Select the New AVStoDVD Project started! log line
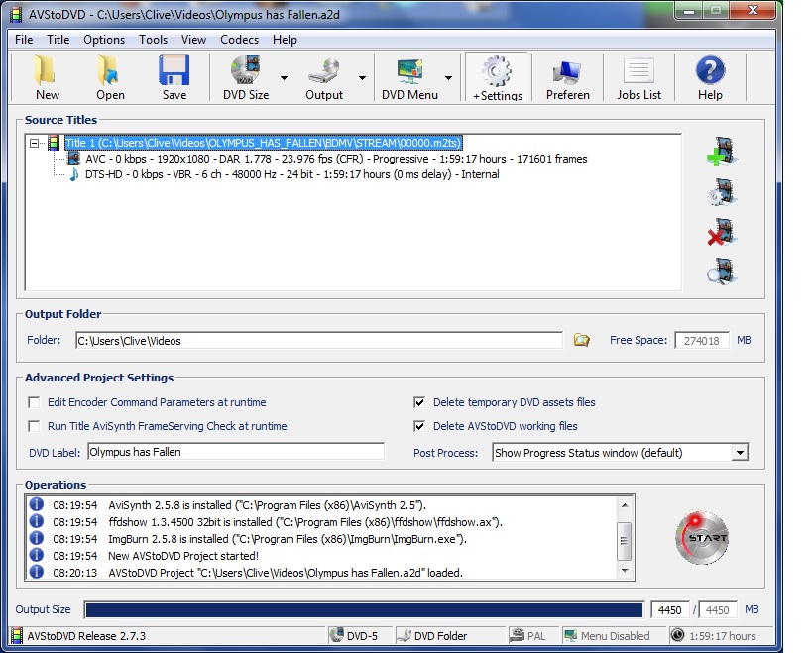 (x=183, y=556)
